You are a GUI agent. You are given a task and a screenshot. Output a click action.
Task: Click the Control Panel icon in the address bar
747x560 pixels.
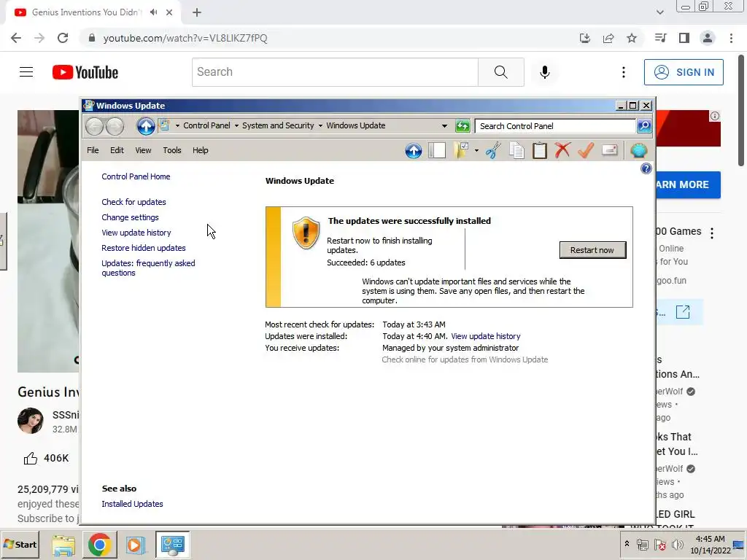tap(164, 125)
